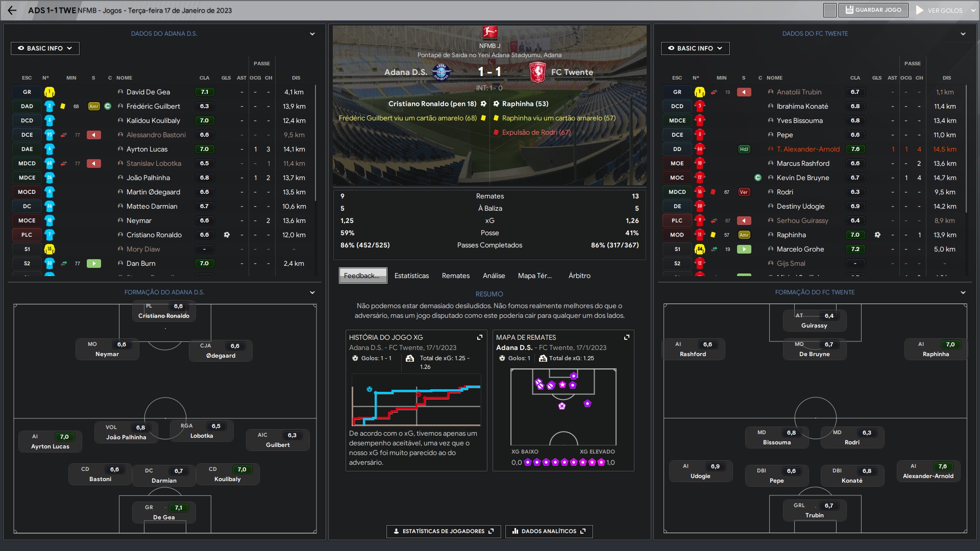This screenshot has width=980, height=551.
Task: Switch to the Feedback tab
Action: (x=363, y=275)
